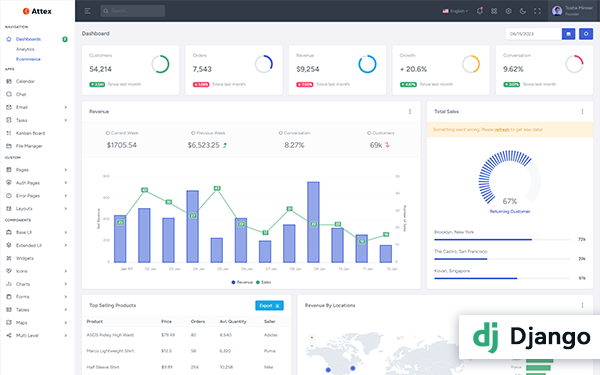Click the Widgets sidebar icon

9,258
